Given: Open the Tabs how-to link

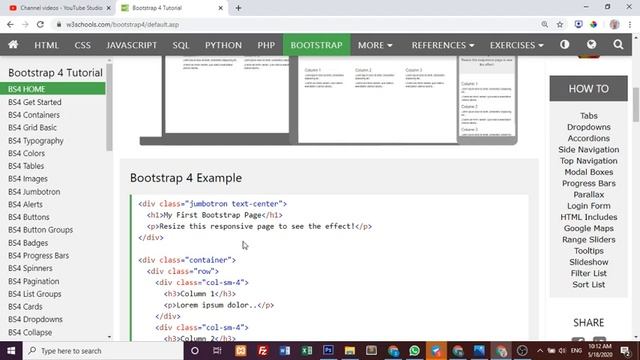Looking at the screenshot, I should point(589,116).
